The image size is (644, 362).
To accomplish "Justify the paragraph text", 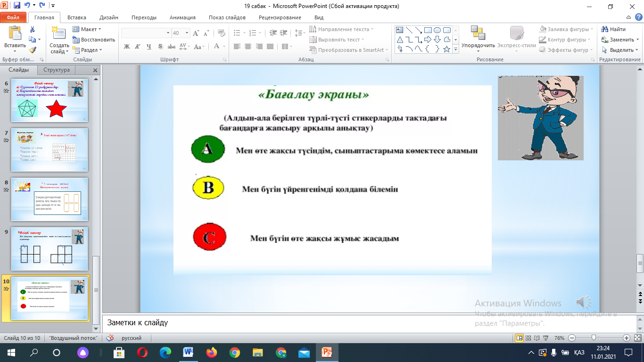I will [x=270, y=46].
